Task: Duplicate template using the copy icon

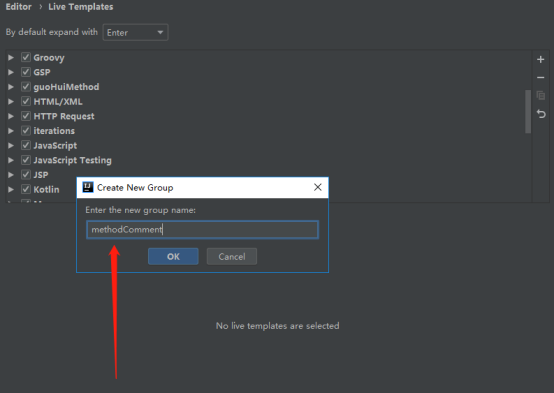Action: point(540,95)
